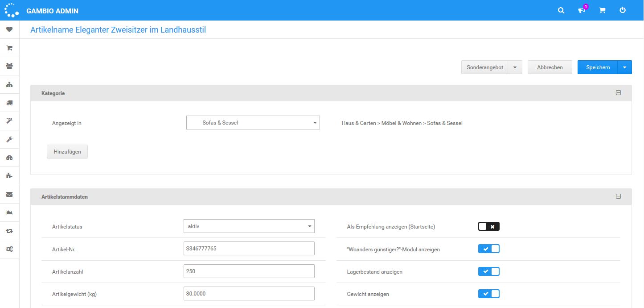This screenshot has height=308, width=644.
Task: Toggle 'Lagerbestand anzeigen' switch off
Action: 488,271
